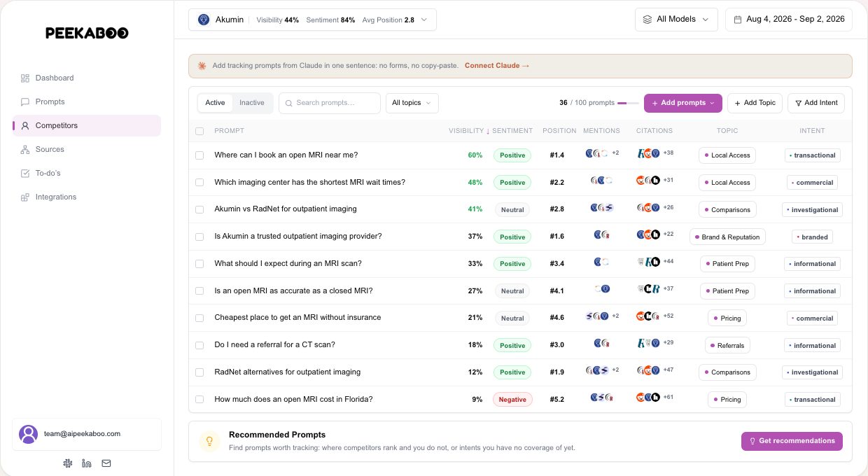
Task: Open the Brand & Reputation topic tag
Action: point(727,237)
